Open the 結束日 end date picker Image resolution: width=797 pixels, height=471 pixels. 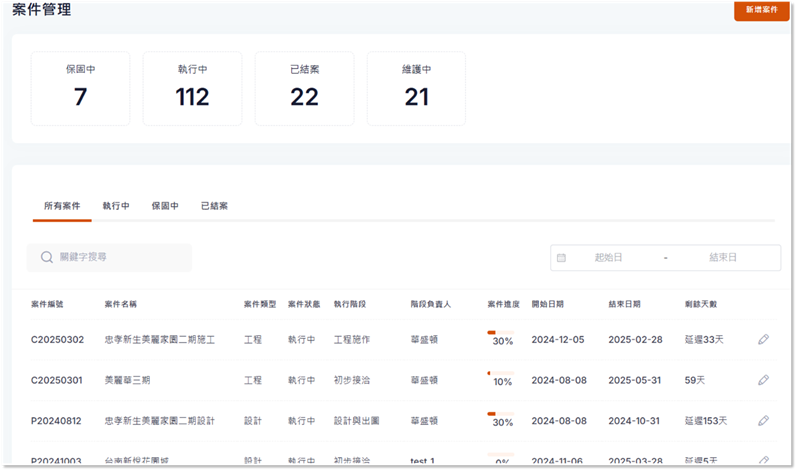point(722,258)
